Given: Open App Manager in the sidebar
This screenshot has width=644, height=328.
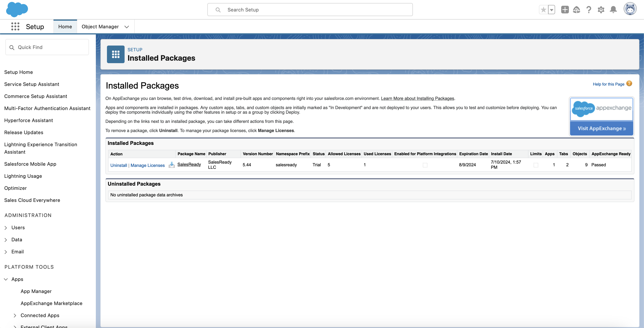Looking at the screenshot, I should coord(36,291).
